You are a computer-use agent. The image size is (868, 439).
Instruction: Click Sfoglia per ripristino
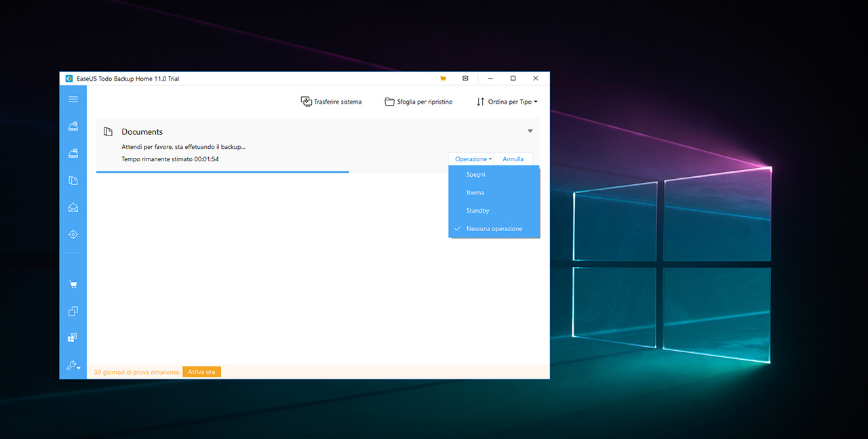point(418,102)
